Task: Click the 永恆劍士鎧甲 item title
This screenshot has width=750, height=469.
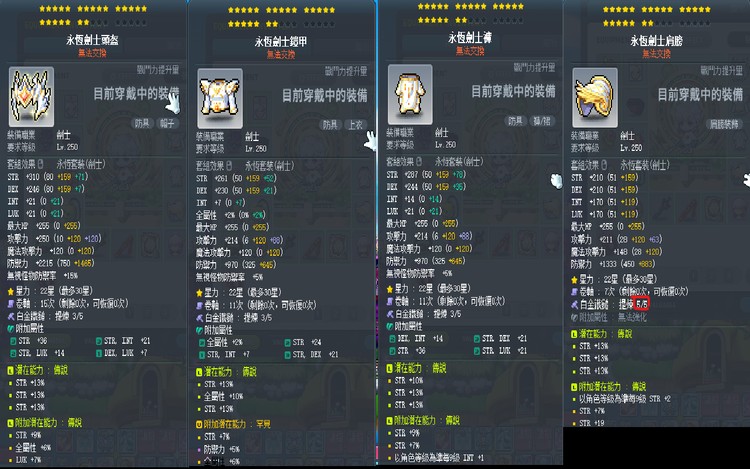Action: (280, 42)
